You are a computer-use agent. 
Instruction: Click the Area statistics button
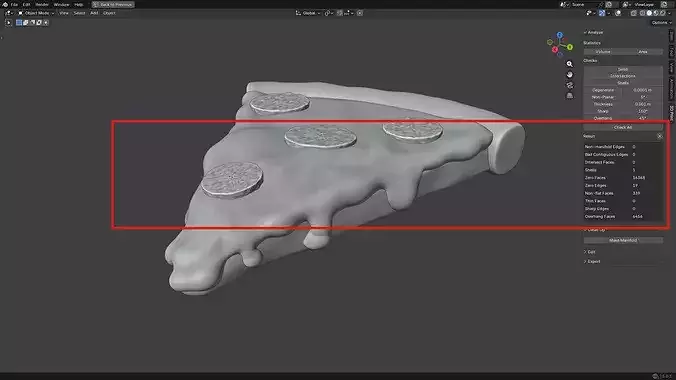click(x=643, y=52)
